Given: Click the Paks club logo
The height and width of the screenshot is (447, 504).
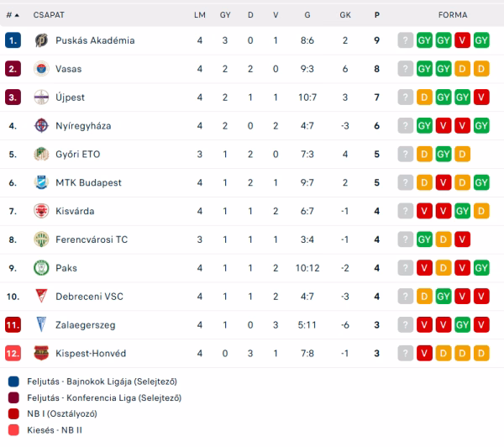Looking at the screenshot, I should tap(41, 268).
